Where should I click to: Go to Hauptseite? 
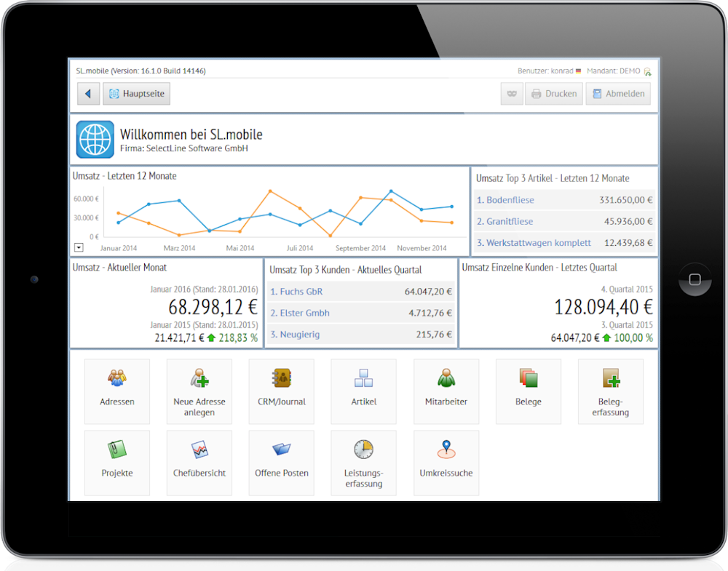coord(136,94)
